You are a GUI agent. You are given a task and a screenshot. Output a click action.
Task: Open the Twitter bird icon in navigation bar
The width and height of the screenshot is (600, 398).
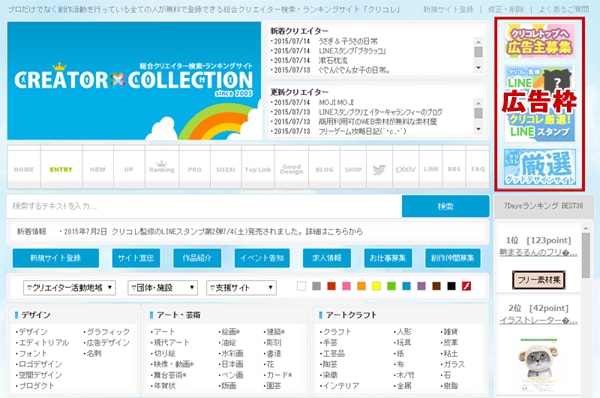(379, 169)
